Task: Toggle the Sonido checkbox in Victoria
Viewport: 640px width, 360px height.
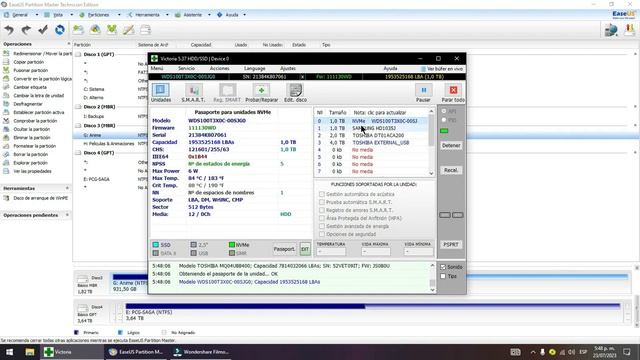Action: [x=443, y=267]
